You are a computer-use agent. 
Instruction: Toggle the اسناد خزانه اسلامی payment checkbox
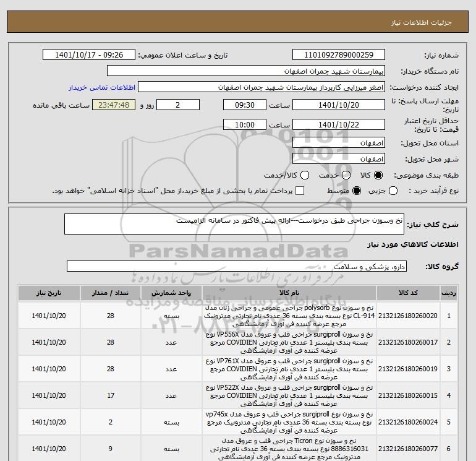(300, 191)
